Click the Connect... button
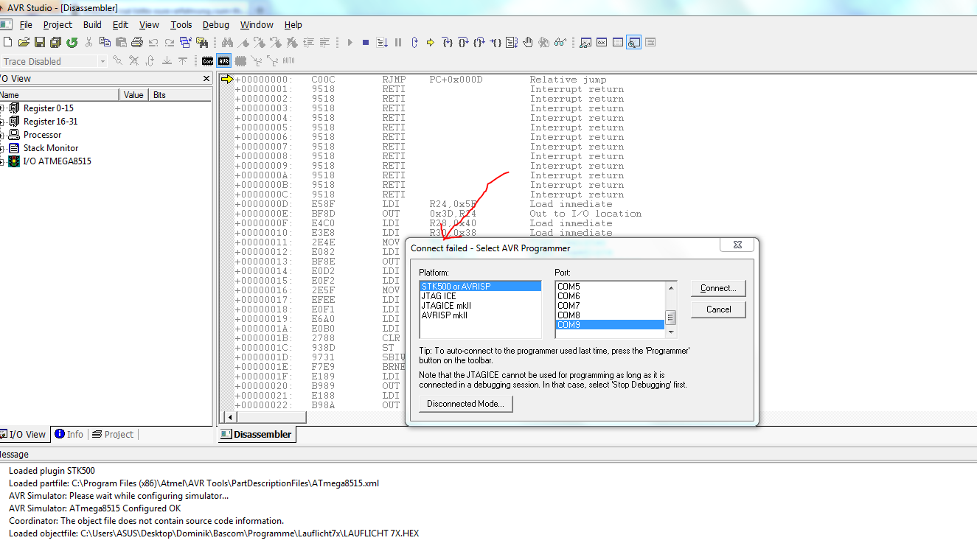 [x=718, y=288]
